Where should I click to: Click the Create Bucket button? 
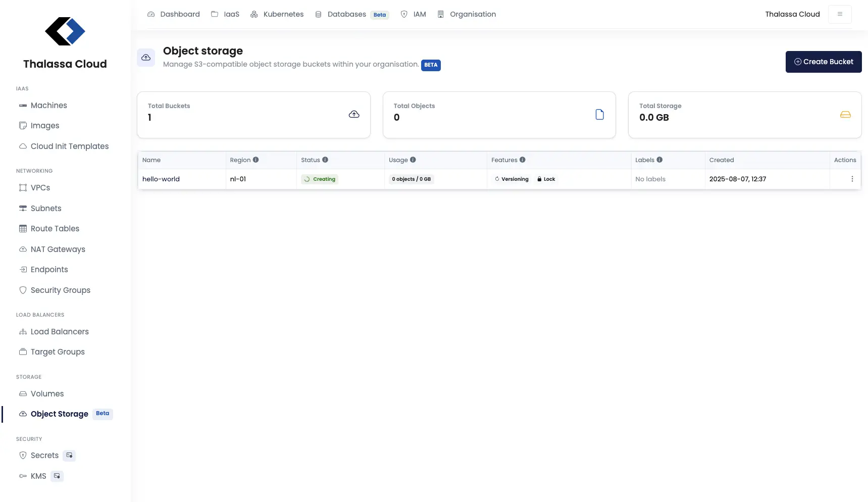[824, 62]
